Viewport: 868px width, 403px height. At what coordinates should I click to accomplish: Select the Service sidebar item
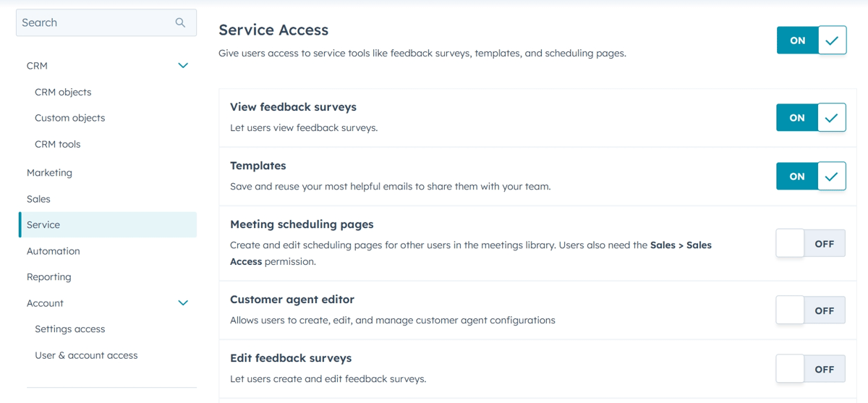point(108,225)
